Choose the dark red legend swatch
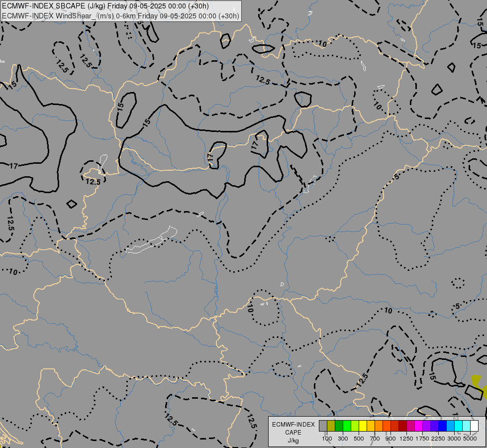This screenshot has width=487, height=448. tap(403, 426)
